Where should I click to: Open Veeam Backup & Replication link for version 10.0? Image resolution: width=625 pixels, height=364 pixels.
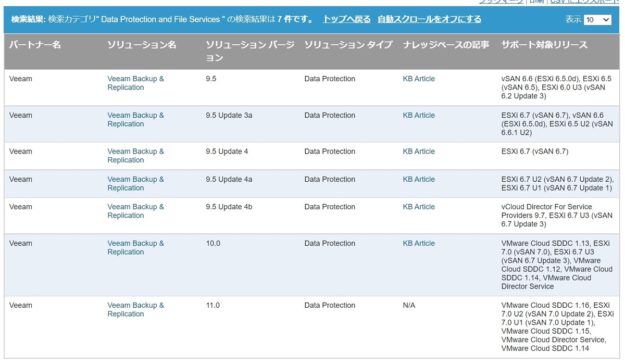pos(135,247)
